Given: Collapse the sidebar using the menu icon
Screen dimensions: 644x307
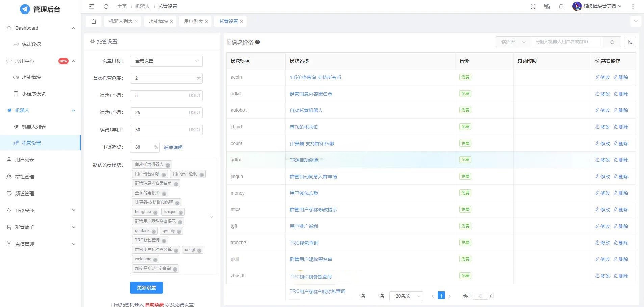Looking at the screenshot, I should tap(92, 6).
